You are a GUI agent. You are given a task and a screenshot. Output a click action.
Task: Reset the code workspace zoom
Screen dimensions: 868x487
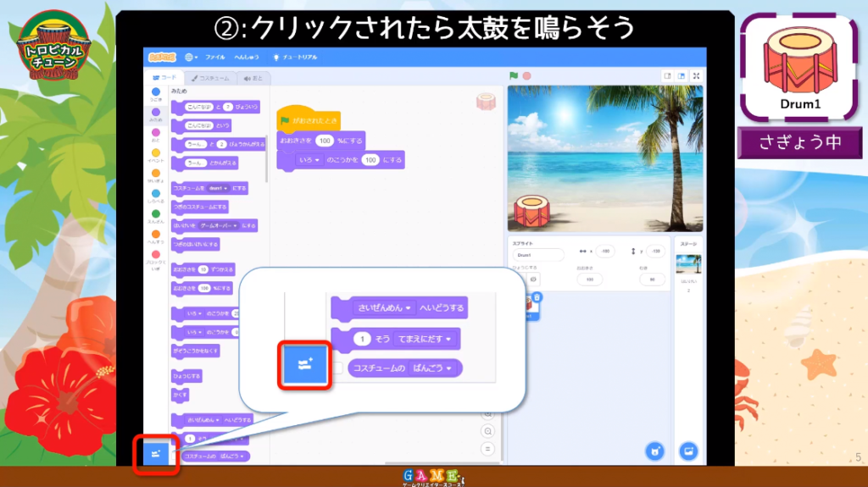pos(487,449)
